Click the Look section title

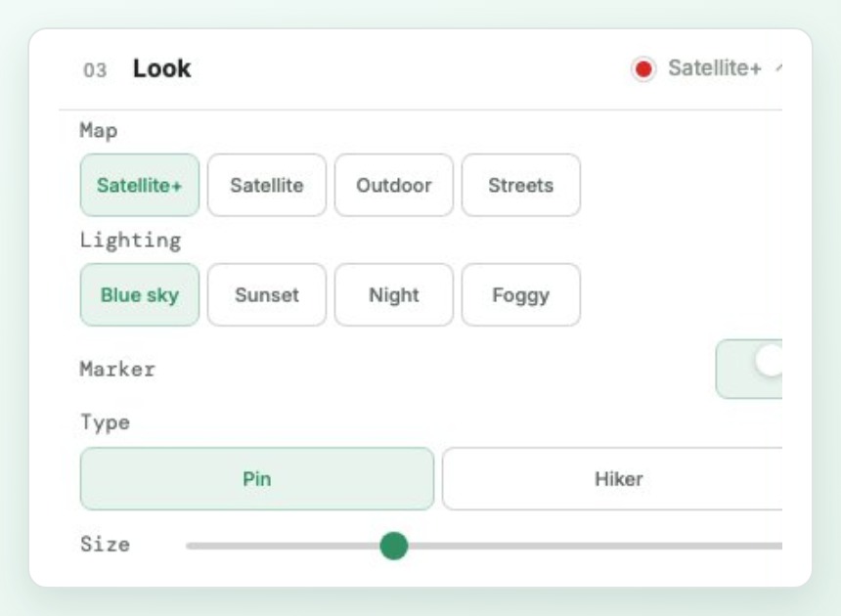click(x=161, y=68)
